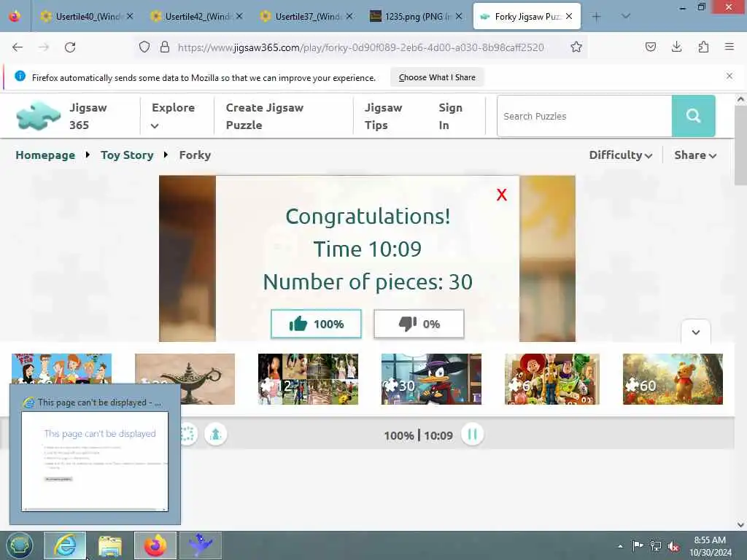Viewport: 747px width, 560px height.
Task: Close the 1235.png tab
Action: click(x=458, y=16)
